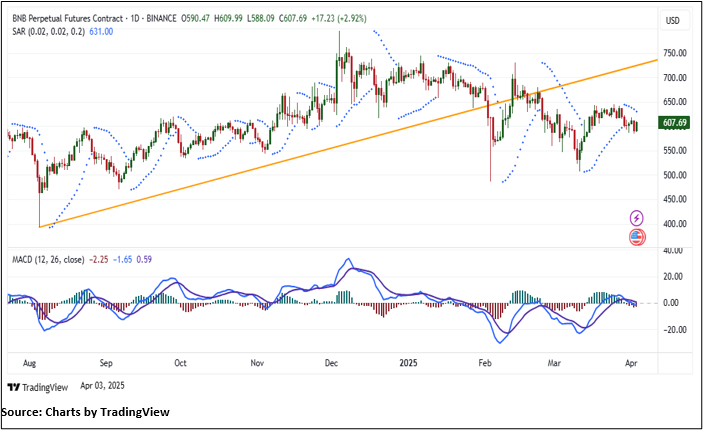Click the 750.00 price axis label
Viewport: 703px width, 430px height.
[x=675, y=53]
